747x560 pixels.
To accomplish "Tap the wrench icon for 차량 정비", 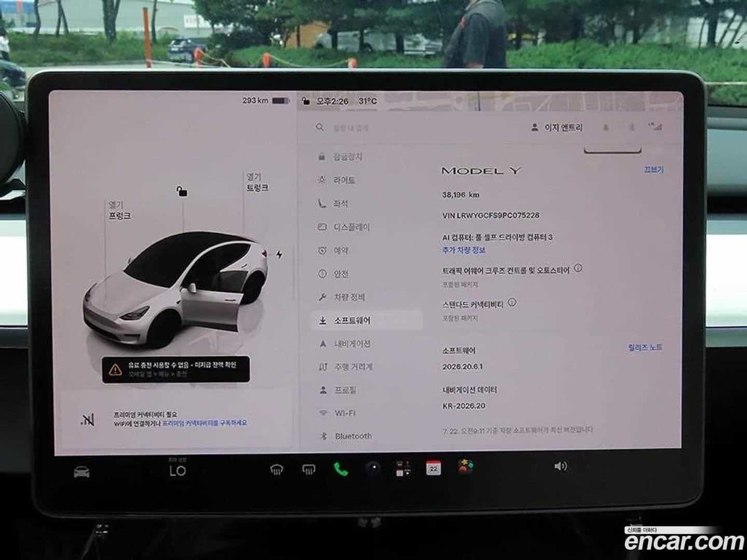I will tap(322, 297).
